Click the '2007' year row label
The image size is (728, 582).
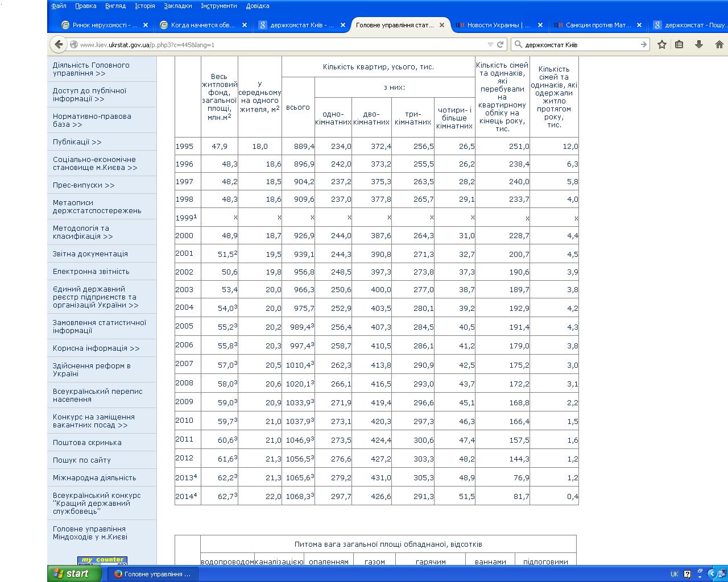[x=184, y=364]
